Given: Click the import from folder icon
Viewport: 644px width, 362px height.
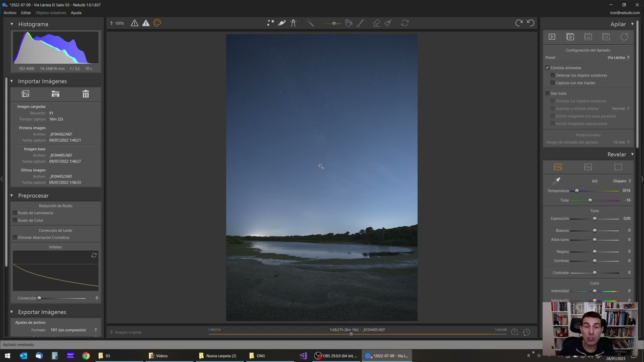Looking at the screenshot, I should tap(55, 94).
